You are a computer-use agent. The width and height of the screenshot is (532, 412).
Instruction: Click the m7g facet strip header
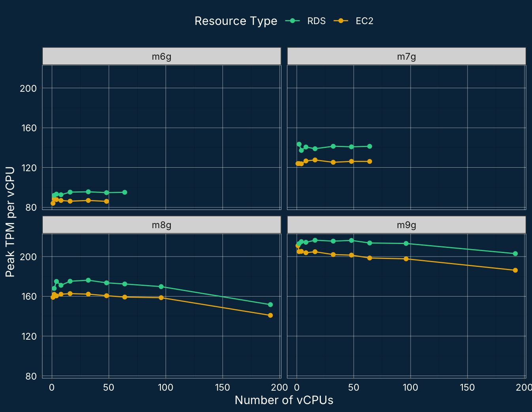407,56
